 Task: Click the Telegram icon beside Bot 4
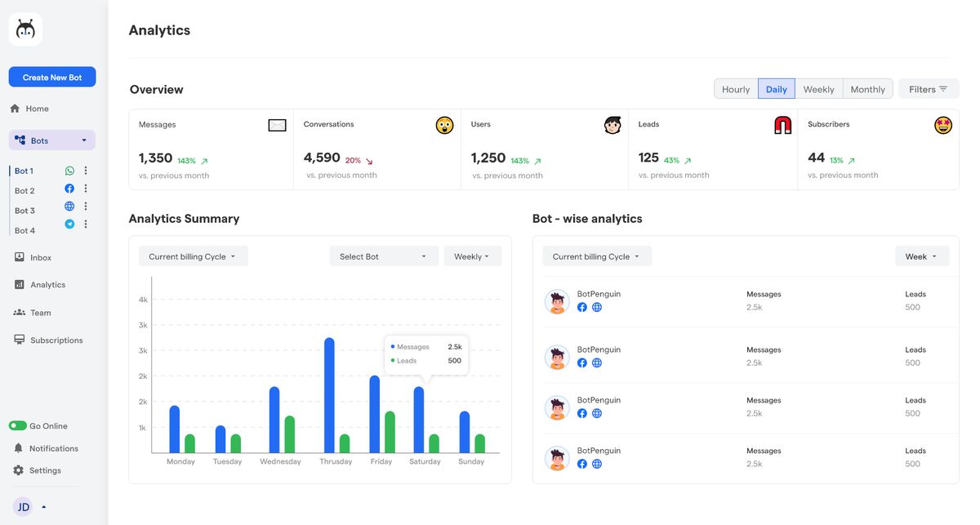tap(69, 224)
